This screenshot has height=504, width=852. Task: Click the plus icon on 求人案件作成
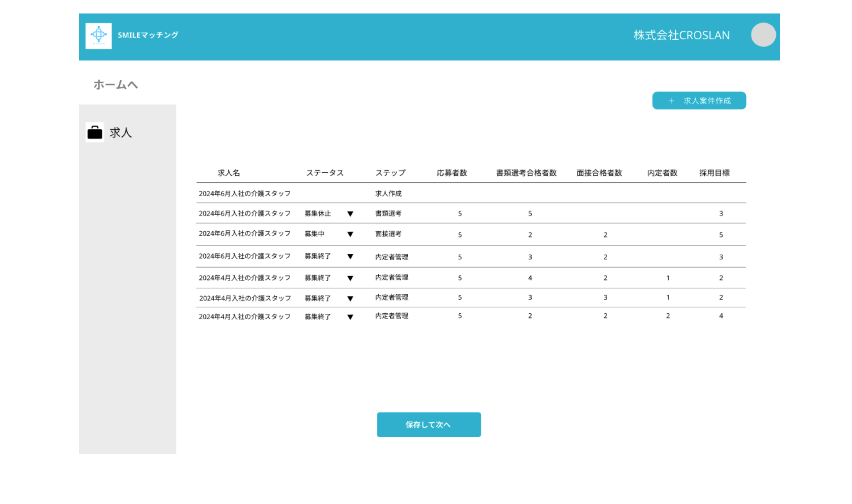pyautogui.click(x=671, y=101)
